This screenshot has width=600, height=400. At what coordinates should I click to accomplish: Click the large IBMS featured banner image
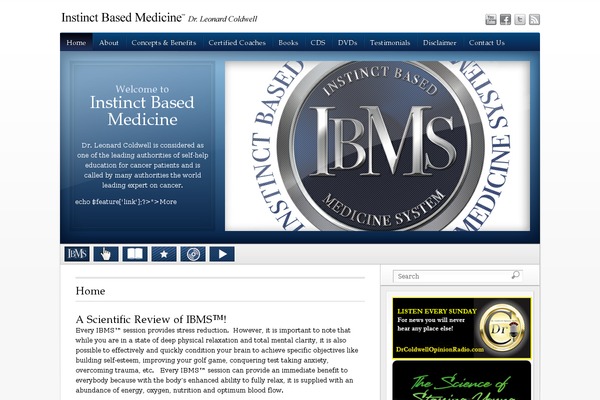coord(377,146)
